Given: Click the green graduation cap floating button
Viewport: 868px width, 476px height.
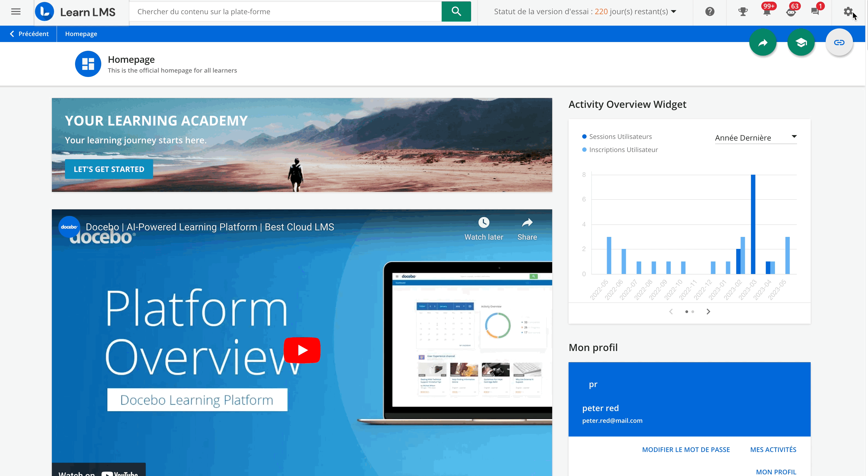Looking at the screenshot, I should pos(801,43).
